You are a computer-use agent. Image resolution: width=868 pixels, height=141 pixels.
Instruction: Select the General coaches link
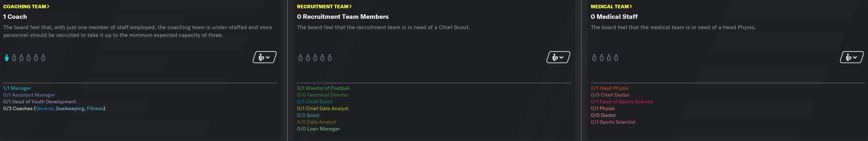(x=44, y=108)
